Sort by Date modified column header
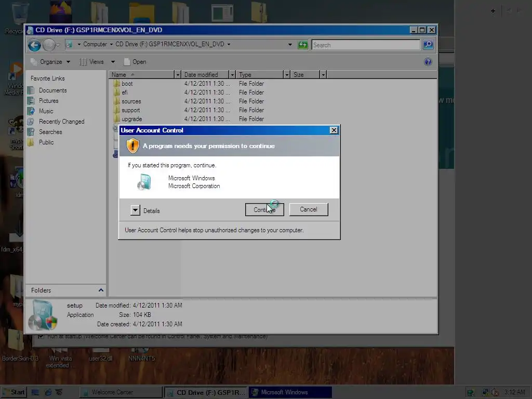 205,75
